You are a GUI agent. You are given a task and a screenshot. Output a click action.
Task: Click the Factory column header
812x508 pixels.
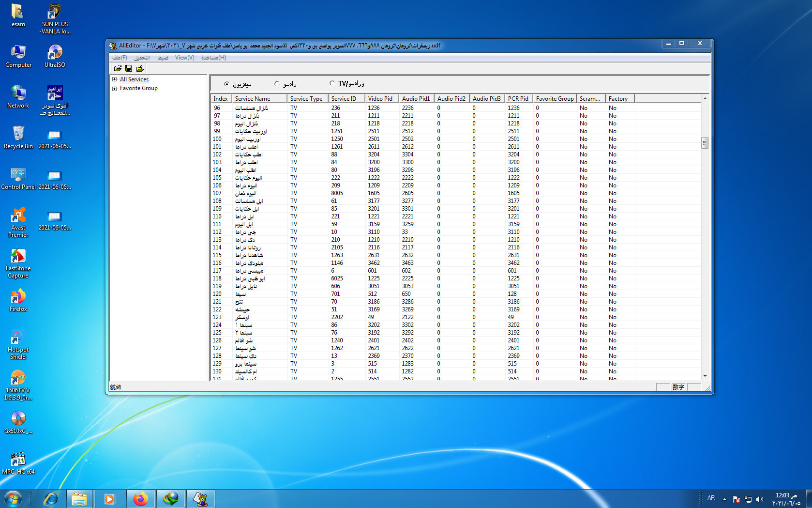tap(620, 99)
